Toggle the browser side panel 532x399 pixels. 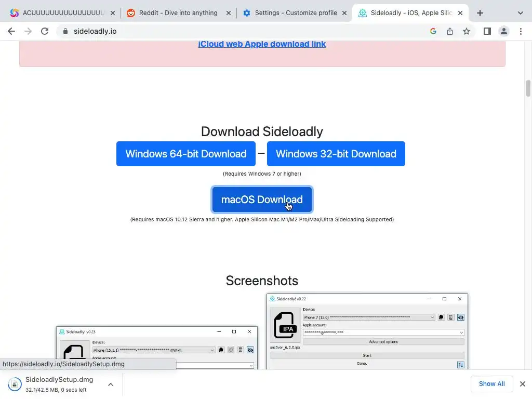[487, 31]
